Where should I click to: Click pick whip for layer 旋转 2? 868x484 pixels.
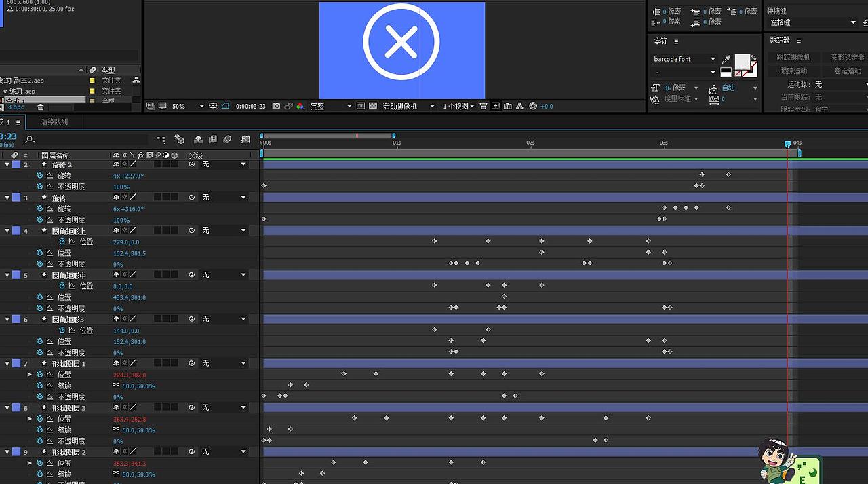click(193, 165)
